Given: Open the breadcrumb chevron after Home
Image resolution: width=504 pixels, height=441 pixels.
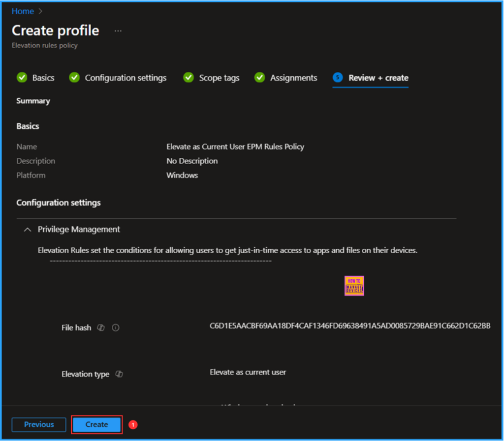Looking at the screenshot, I should point(39,11).
